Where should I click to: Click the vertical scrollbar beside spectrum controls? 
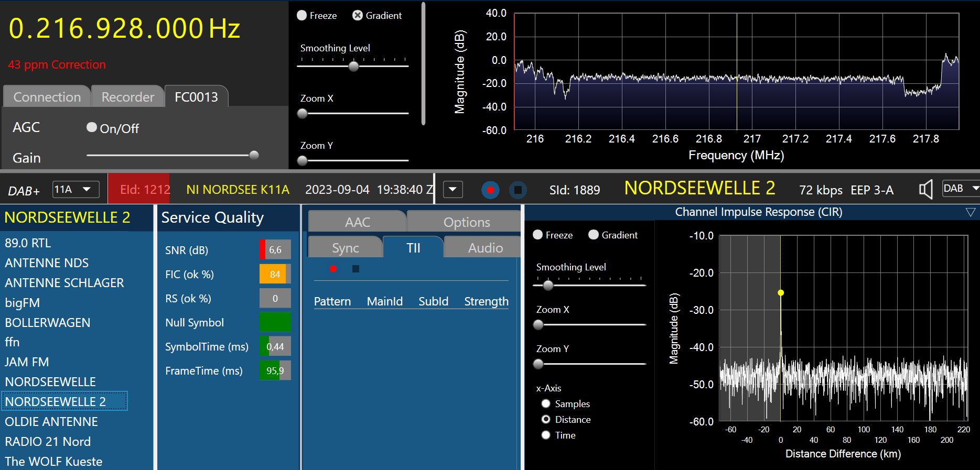pos(423,64)
